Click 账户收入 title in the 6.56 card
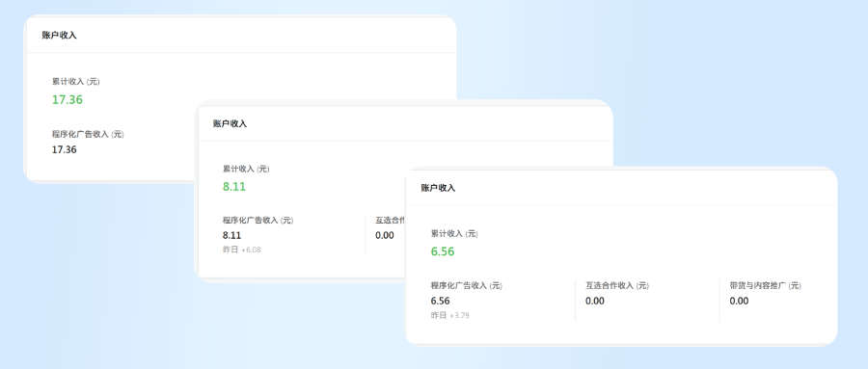 (438, 188)
